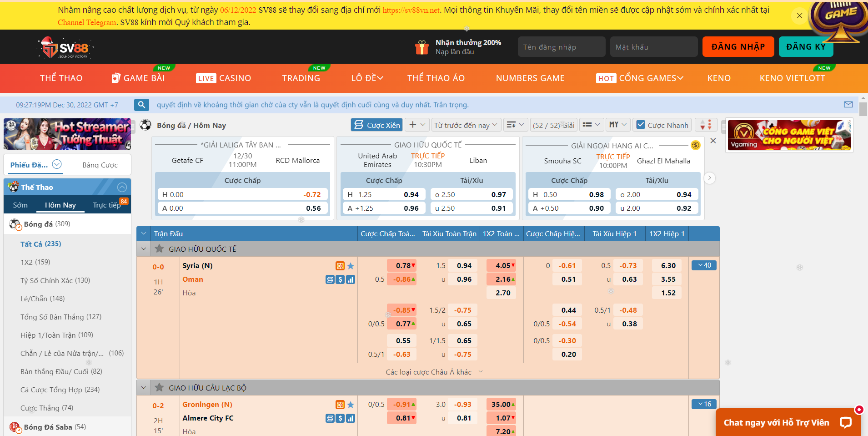Switch to Trực tiếp live tab

(107, 205)
